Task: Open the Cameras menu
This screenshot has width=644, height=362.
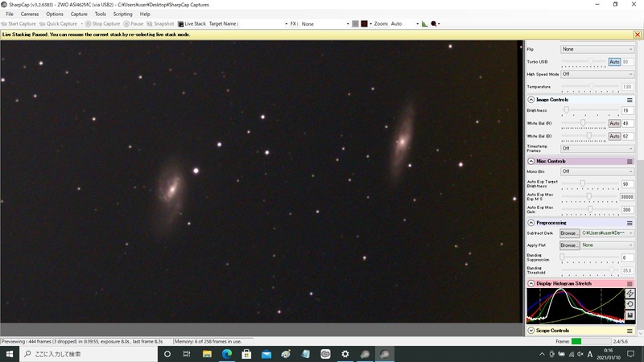Action: 30,14
